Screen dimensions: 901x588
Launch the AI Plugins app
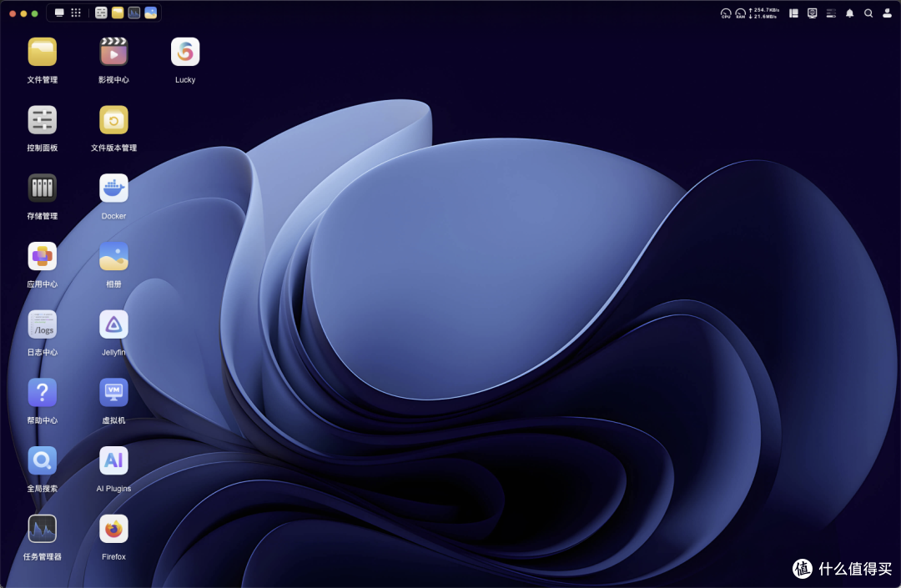[113, 460]
